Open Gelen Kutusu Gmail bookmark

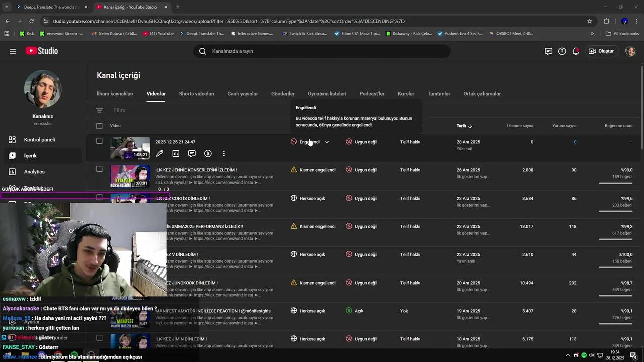pyautogui.click(x=114, y=34)
